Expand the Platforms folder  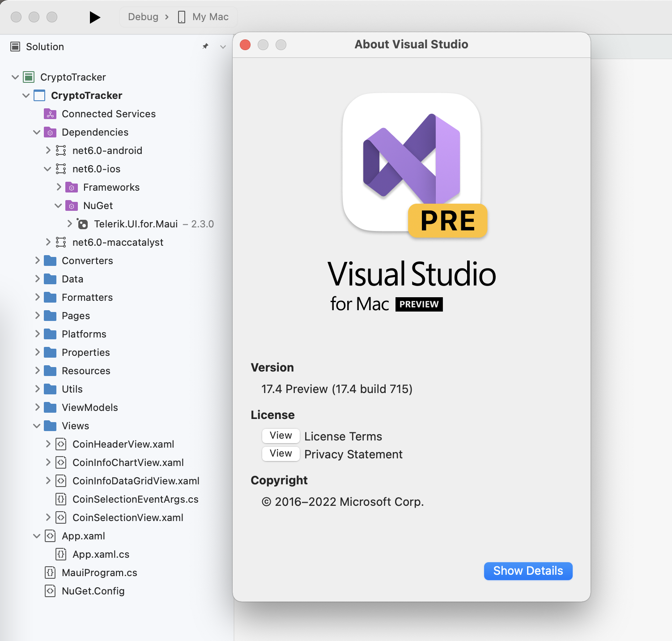coord(37,334)
